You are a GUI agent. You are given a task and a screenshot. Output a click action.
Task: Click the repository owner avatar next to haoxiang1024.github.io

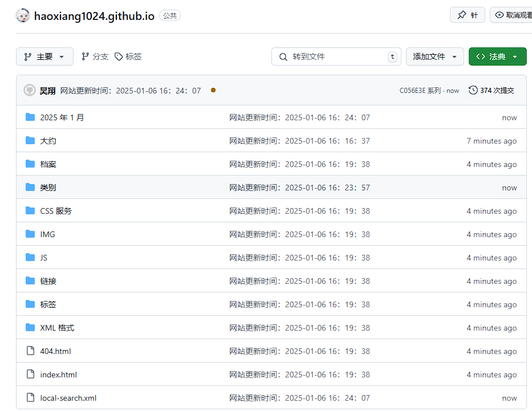coord(23,15)
